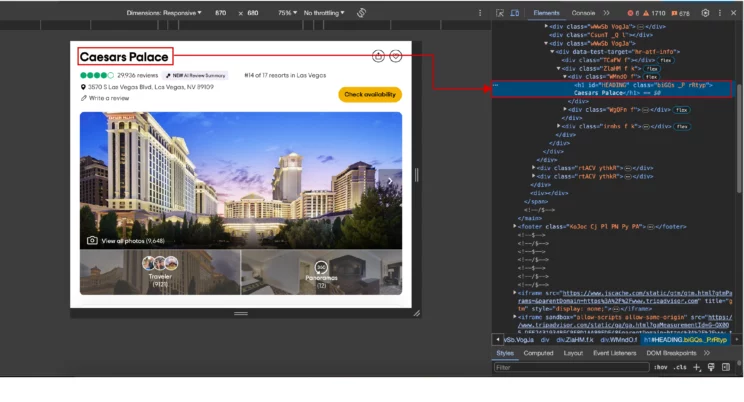Open the Layout pane tab
Screen dimensions: 744x402
tap(573, 353)
